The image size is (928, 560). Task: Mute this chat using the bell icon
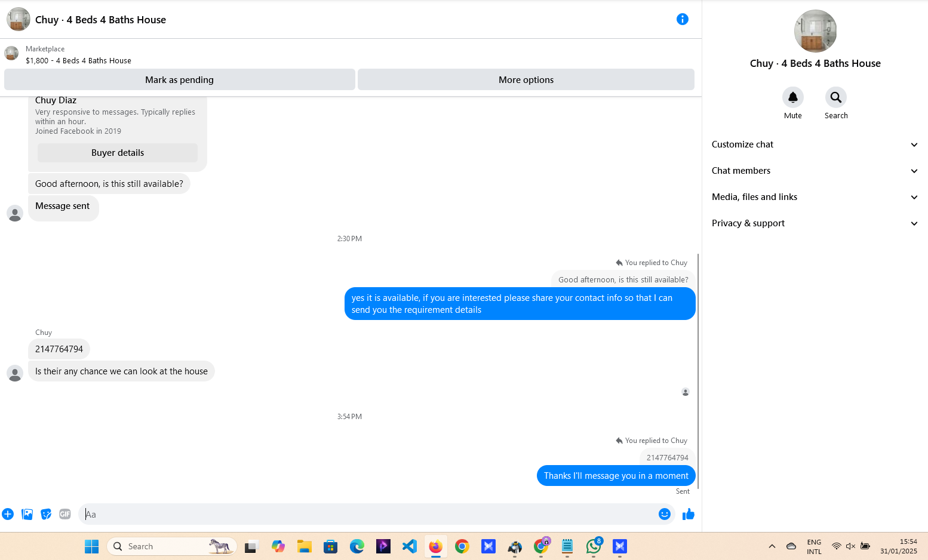click(x=793, y=97)
